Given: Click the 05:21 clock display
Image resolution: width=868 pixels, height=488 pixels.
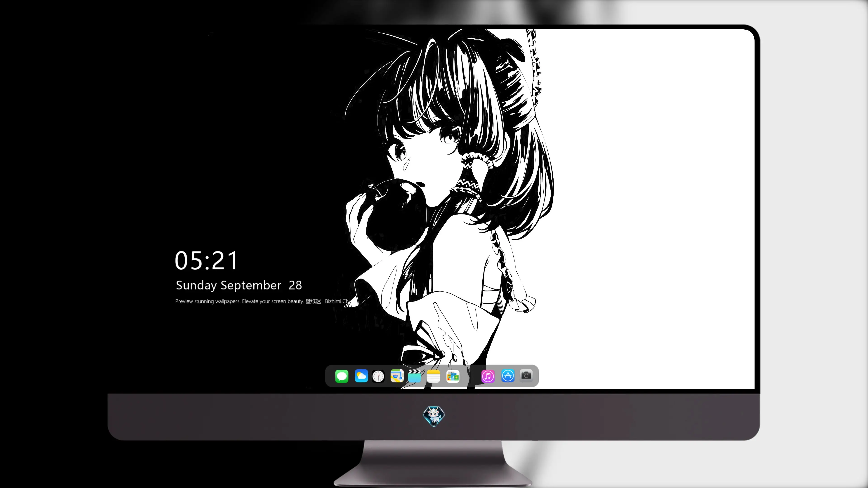Looking at the screenshot, I should pos(206,261).
